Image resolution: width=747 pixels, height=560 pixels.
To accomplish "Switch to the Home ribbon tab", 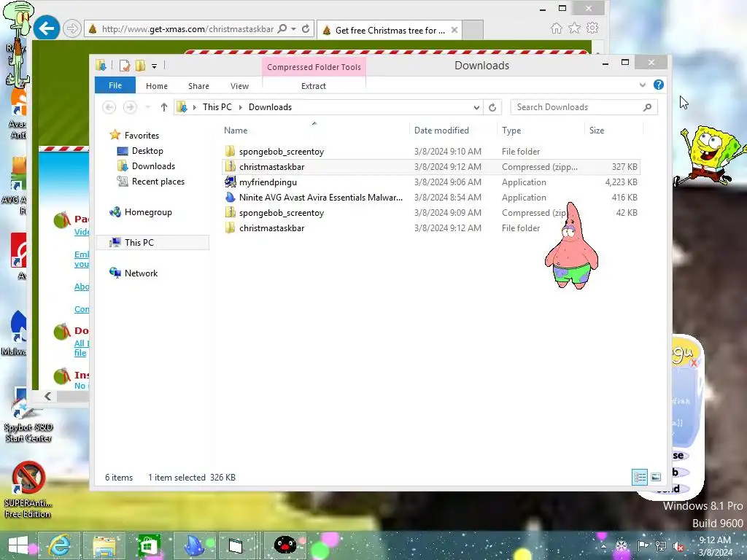I will pyautogui.click(x=157, y=86).
